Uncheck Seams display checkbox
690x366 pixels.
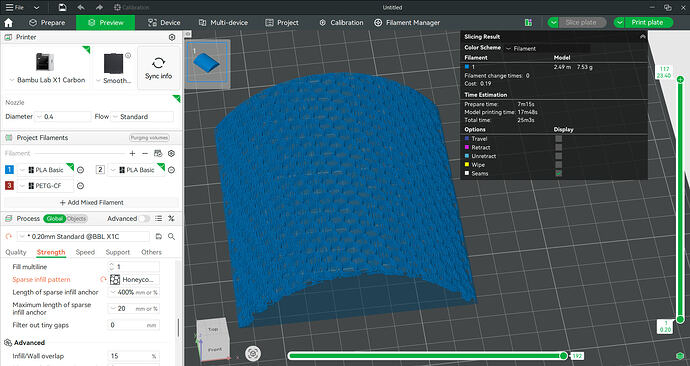coord(558,173)
